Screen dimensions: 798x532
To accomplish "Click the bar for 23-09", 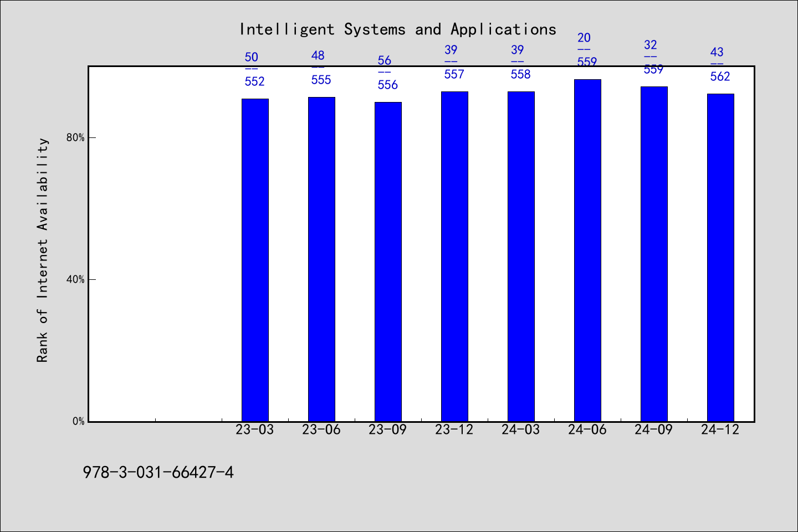I will pyautogui.click(x=388, y=262).
